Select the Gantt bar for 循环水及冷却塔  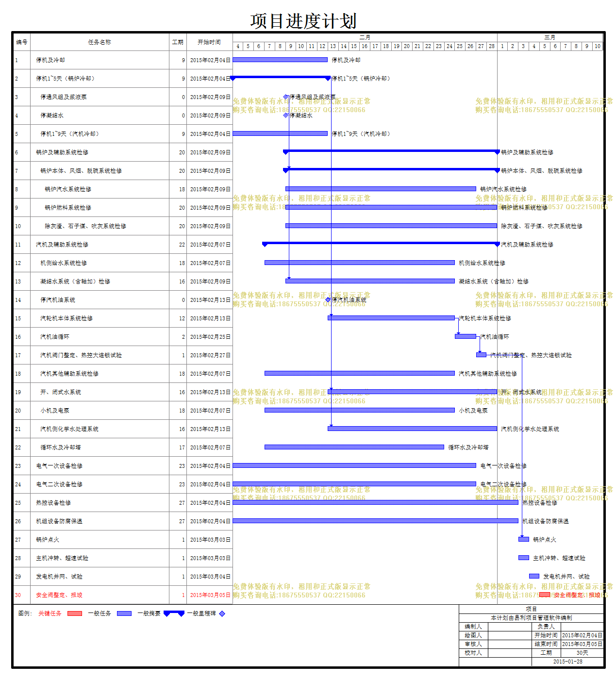click(x=354, y=447)
